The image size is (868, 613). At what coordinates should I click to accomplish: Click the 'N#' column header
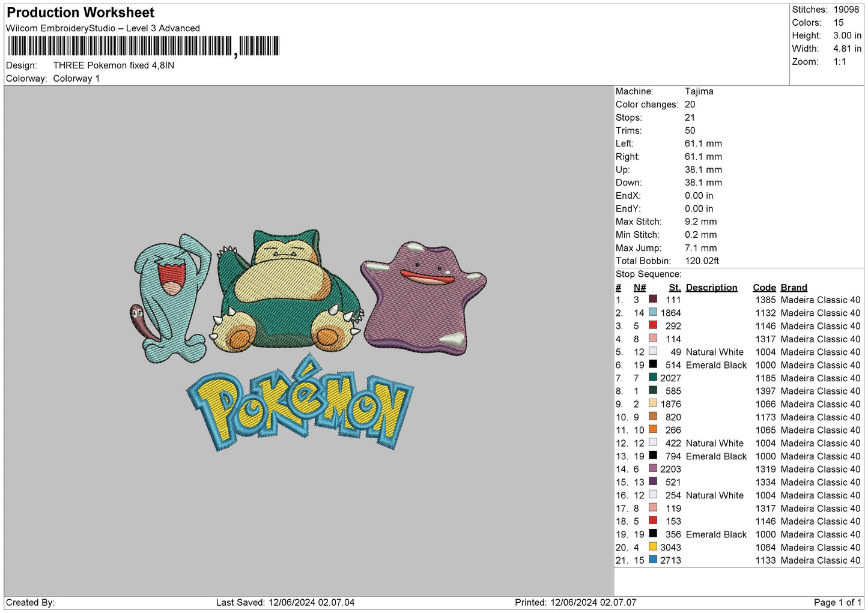pos(640,288)
